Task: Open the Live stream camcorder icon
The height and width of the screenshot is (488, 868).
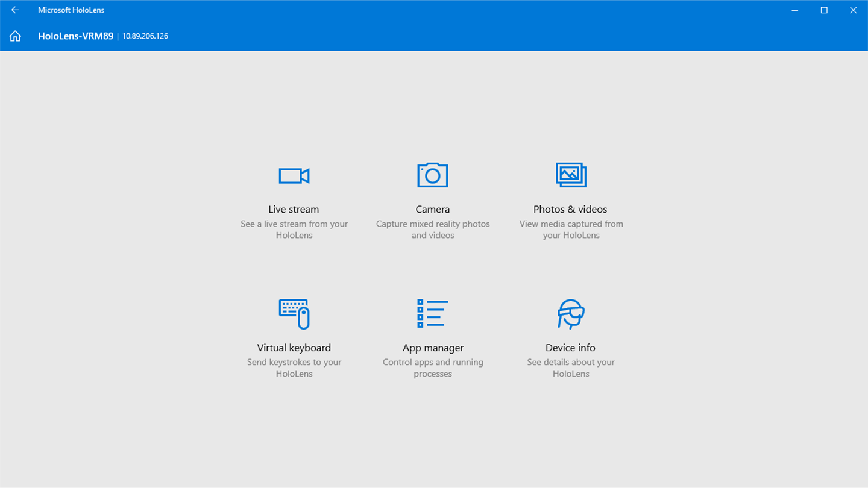Action: pos(294,175)
